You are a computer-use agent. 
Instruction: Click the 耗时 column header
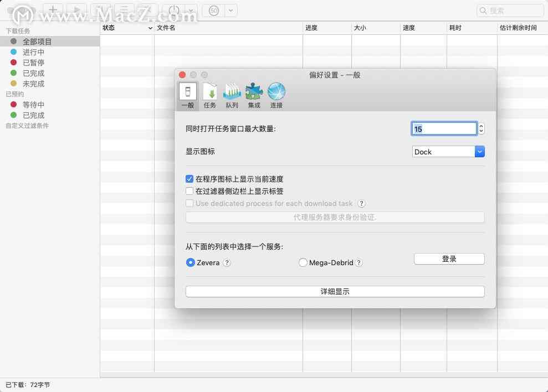(x=472, y=28)
